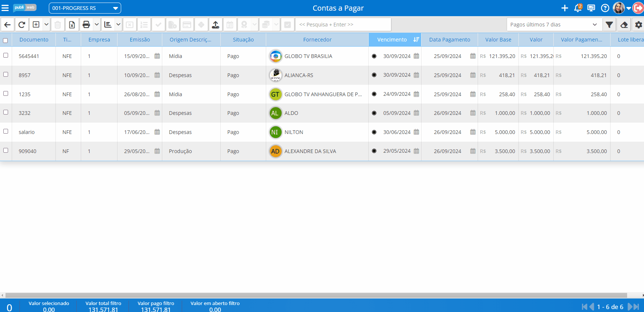Sort by the Situação column header
Viewport: 644px width, 312px height.
point(243,40)
